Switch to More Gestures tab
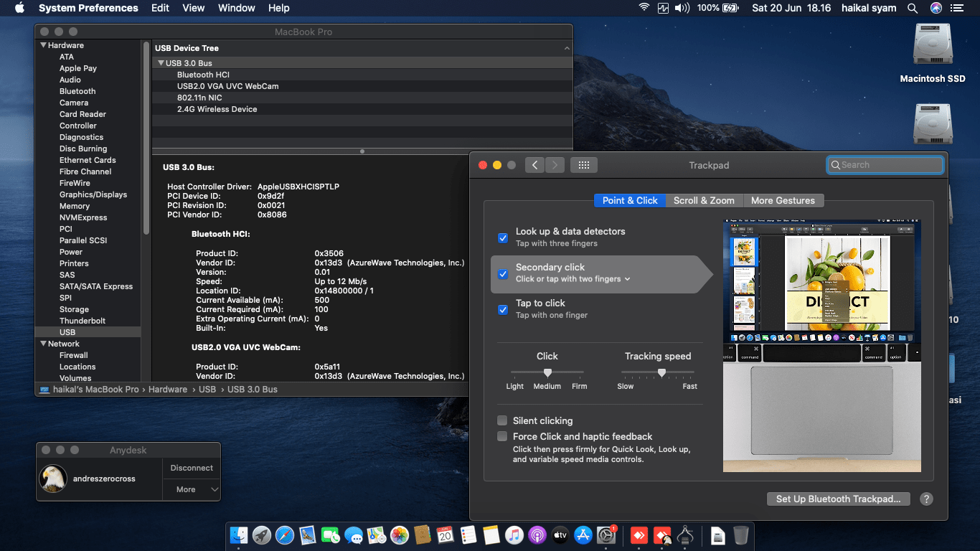Screen dimensions: 980x551 [x=783, y=201]
